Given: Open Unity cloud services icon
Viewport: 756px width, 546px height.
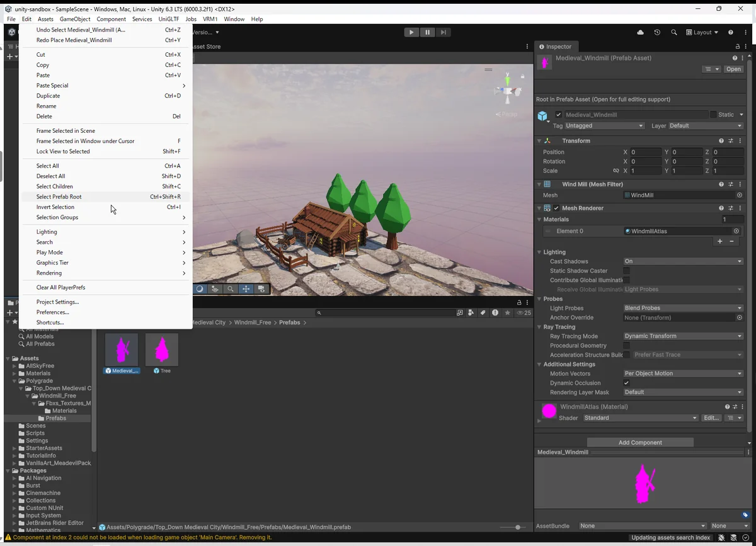Looking at the screenshot, I should pyautogui.click(x=641, y=32).
